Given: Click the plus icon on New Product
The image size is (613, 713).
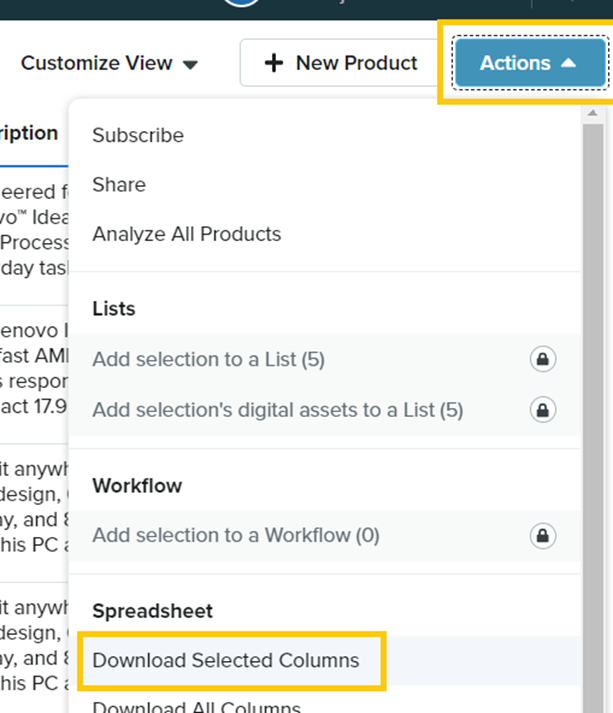Looking at the screenshot, I should tap(274, 63).
